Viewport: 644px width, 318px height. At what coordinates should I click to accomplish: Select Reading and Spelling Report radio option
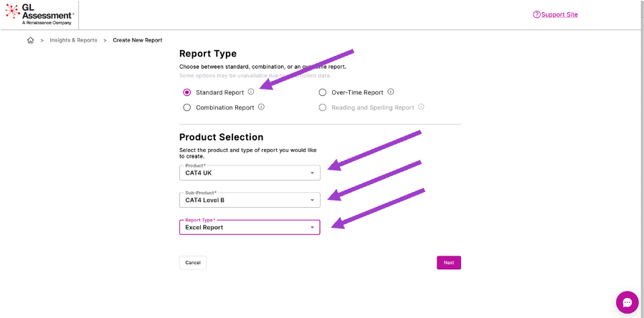[323, 107]
